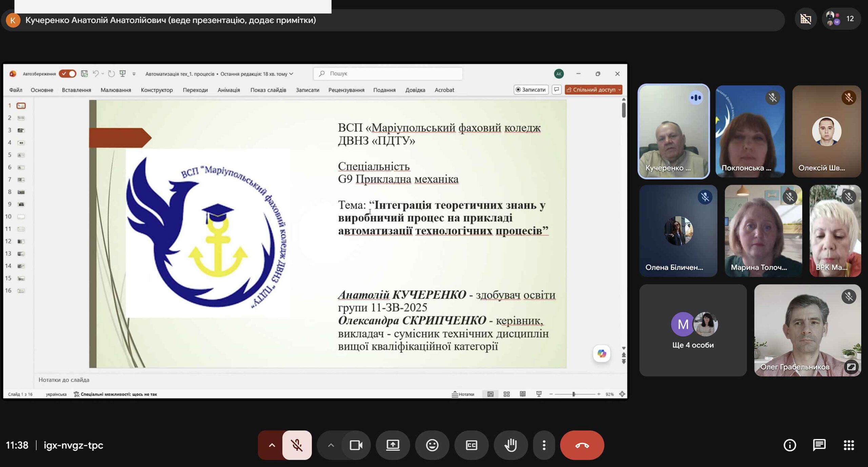Open the PowerPoint comments icon

[556, 90]
